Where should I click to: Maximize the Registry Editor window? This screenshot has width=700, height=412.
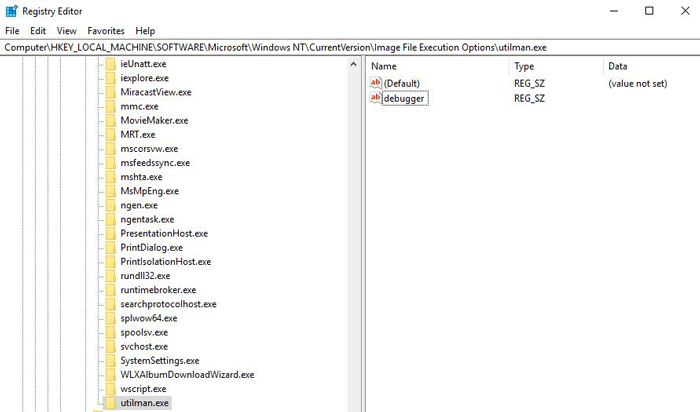pos(649,11)
